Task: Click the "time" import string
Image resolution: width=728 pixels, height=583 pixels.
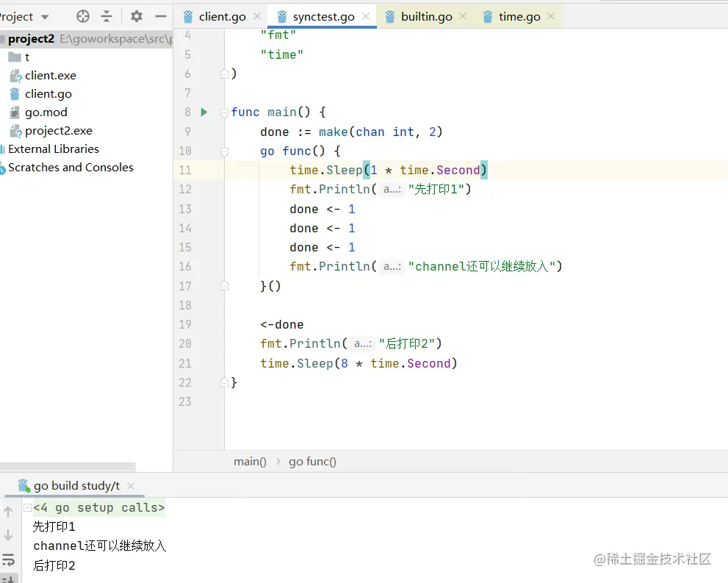Action: [x=282, y=55]
